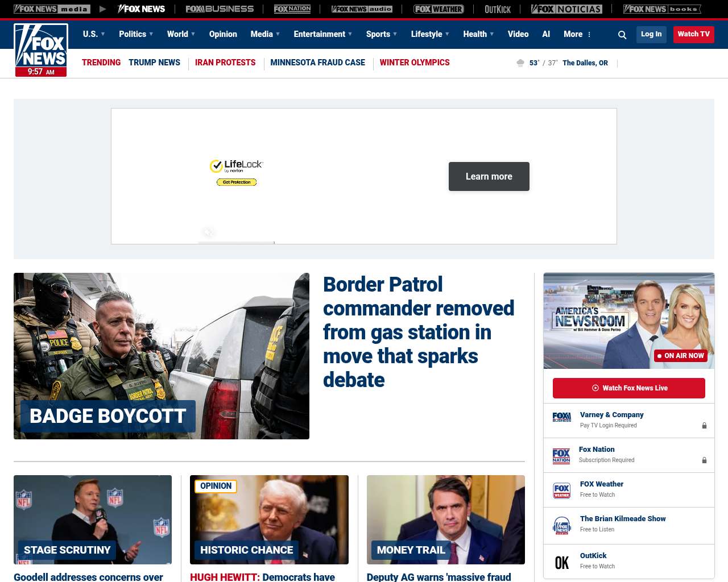Open the Fox Weather logo link
Image resolution: width=728 pixels, height=582 pixels.
click(439, 9)
